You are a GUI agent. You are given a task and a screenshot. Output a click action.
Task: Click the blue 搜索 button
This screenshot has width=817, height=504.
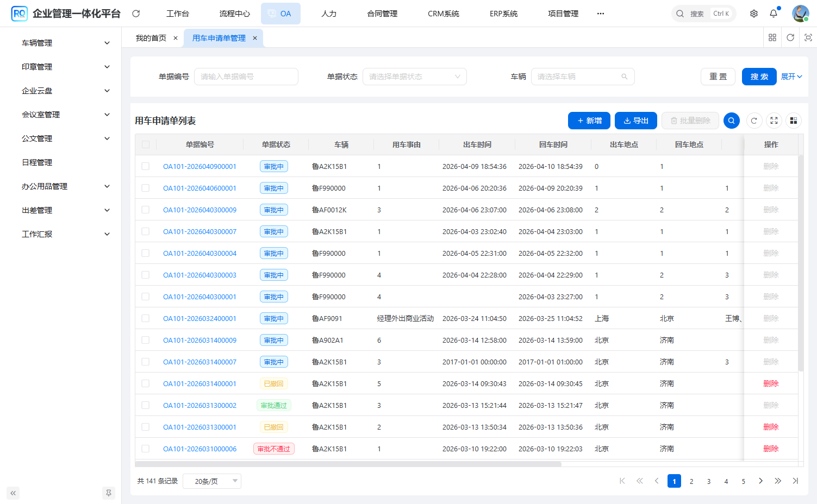(x=759, y=77)
